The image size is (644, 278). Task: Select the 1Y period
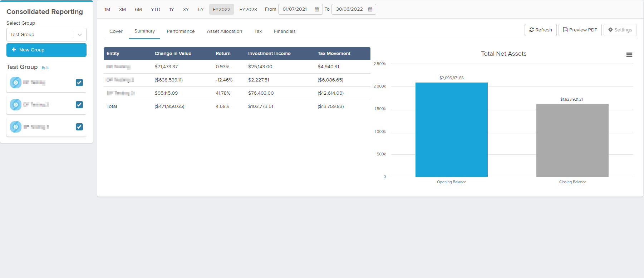(172, 9)
